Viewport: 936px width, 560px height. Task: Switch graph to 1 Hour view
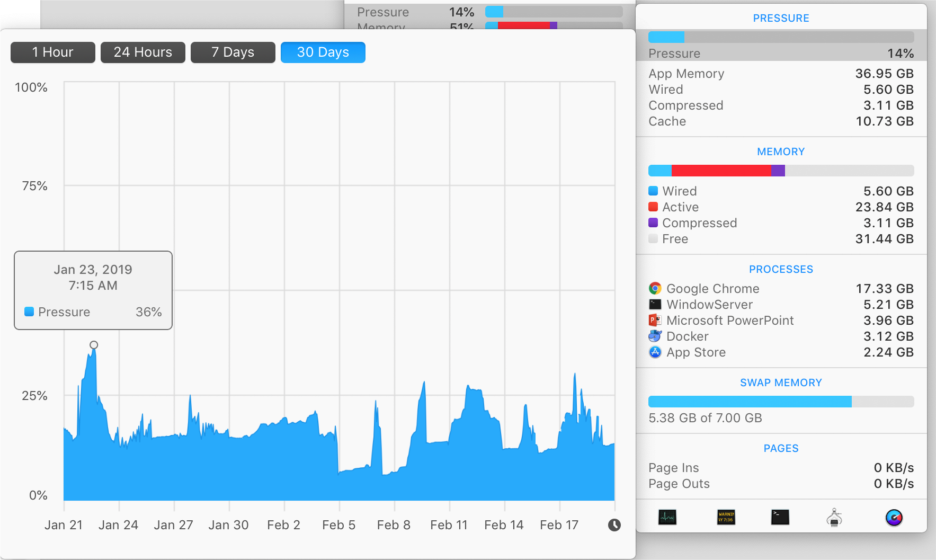[x=53, y=52]
